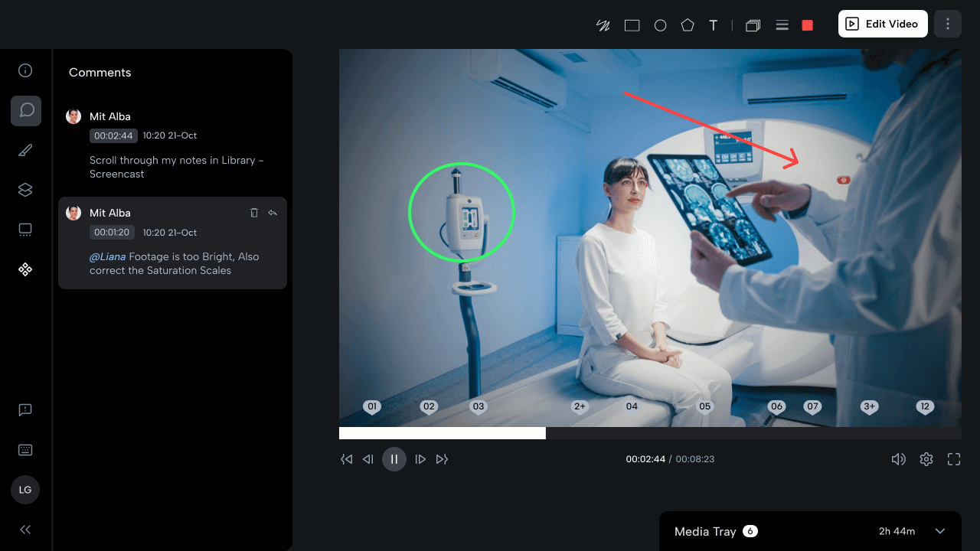This screenshot has height=551, width=980.
Task: Reply to the selected comment
Action: (273, 213)
